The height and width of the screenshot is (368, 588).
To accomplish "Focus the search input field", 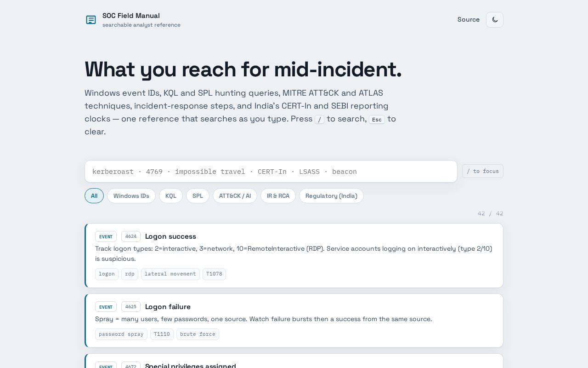I will point(271,172).
